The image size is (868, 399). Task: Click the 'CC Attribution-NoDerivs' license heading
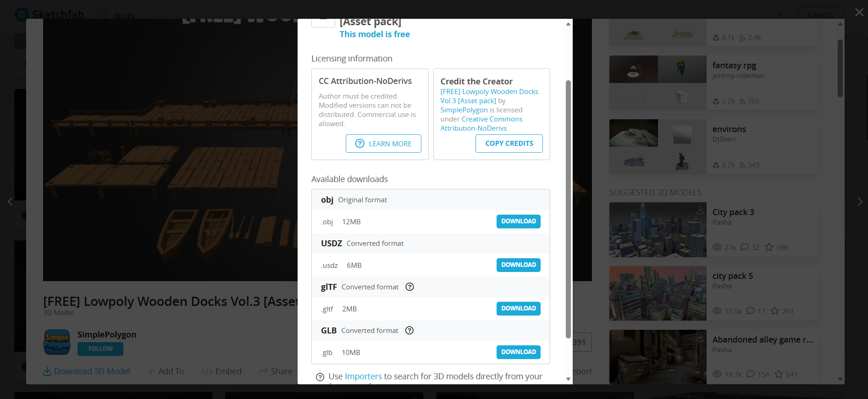[x=365, y=81]
